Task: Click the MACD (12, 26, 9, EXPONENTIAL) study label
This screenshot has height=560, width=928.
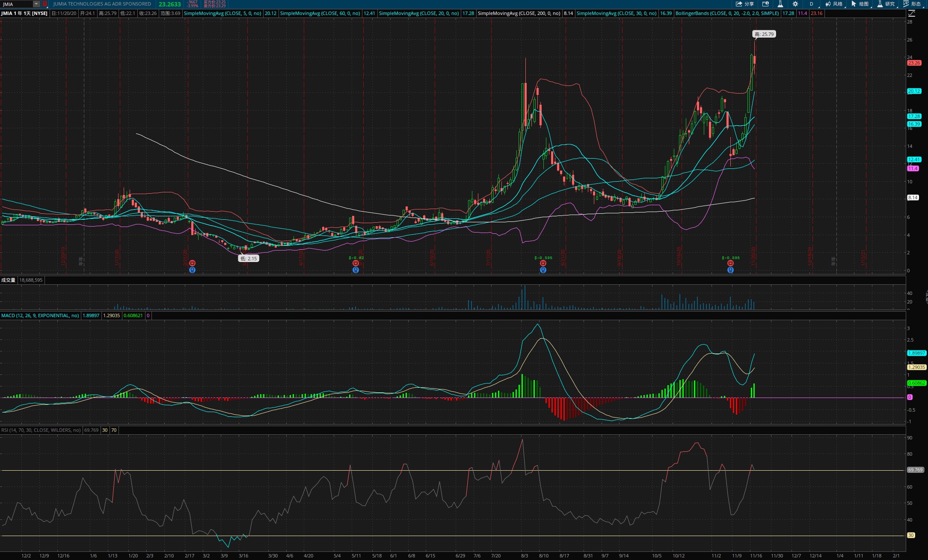Action: pyautogui.click(x=40, y=315)
